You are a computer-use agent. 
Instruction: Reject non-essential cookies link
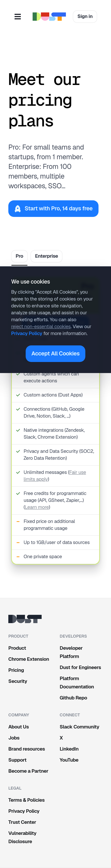[41, 327]
